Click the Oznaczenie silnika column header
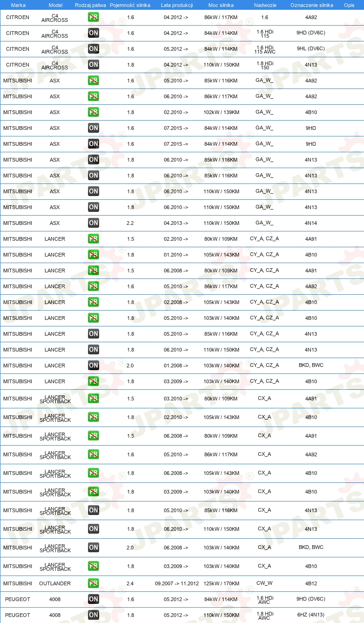This screenshot has width=364, height=623. (x=311, y=5)
